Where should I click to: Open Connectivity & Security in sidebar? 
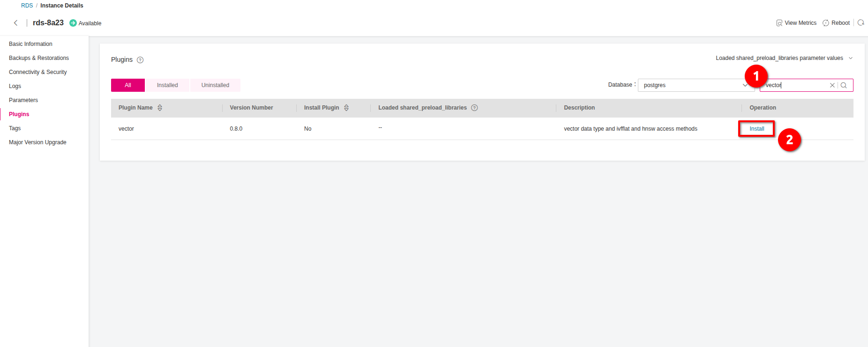[38, 72]
